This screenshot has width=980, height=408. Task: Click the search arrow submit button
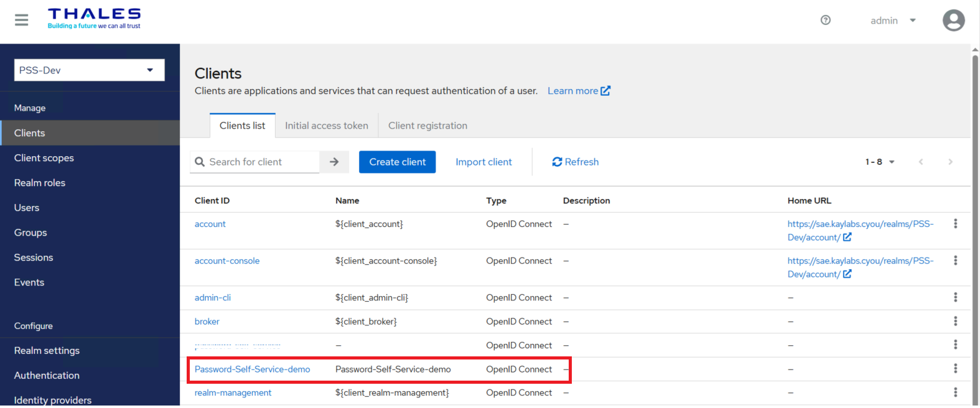(x=334, y=162)
